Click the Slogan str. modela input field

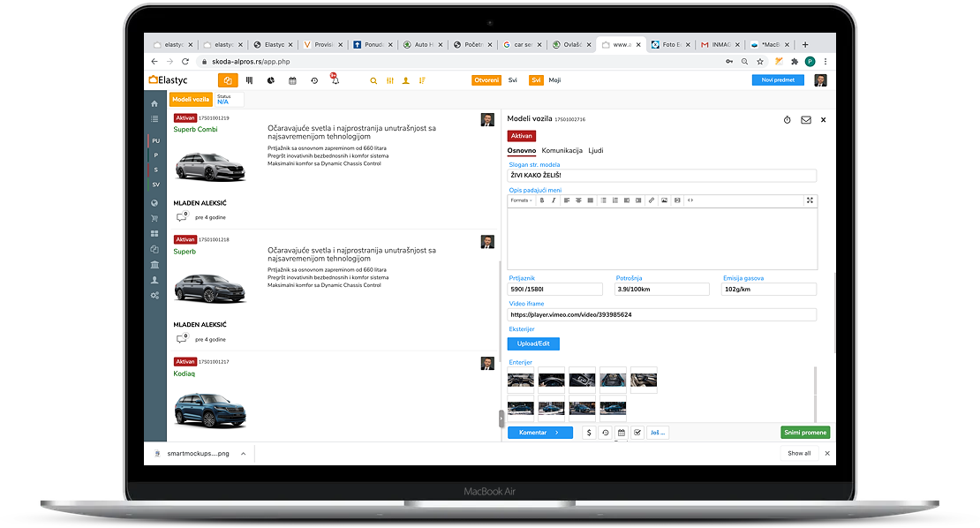point(662,176)
